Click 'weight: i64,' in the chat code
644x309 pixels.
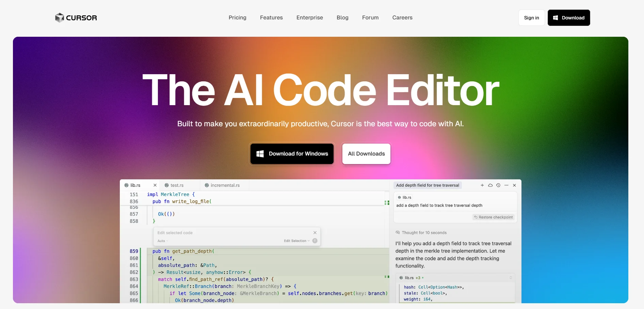click(x=418, y=299)
